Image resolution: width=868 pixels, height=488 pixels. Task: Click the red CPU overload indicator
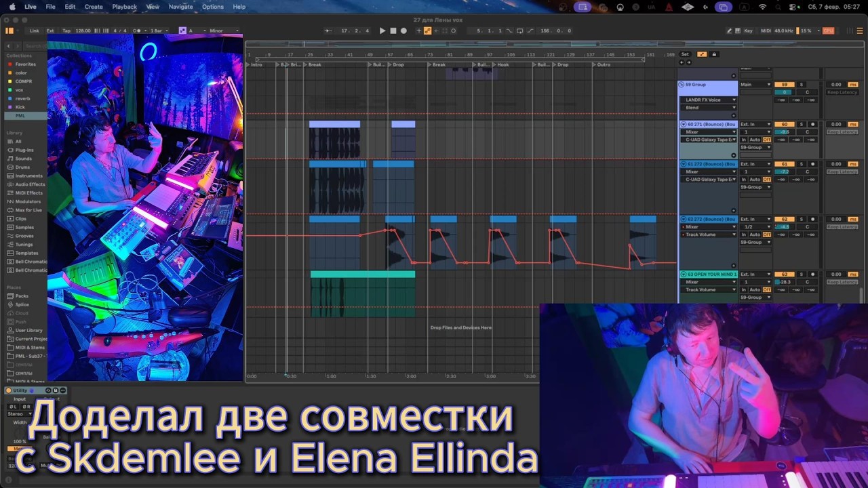(827, 30)
